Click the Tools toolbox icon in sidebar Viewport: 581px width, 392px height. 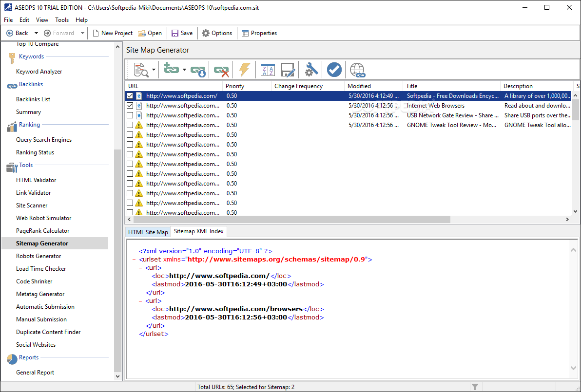pyautogui.click(x=12, y=168)
